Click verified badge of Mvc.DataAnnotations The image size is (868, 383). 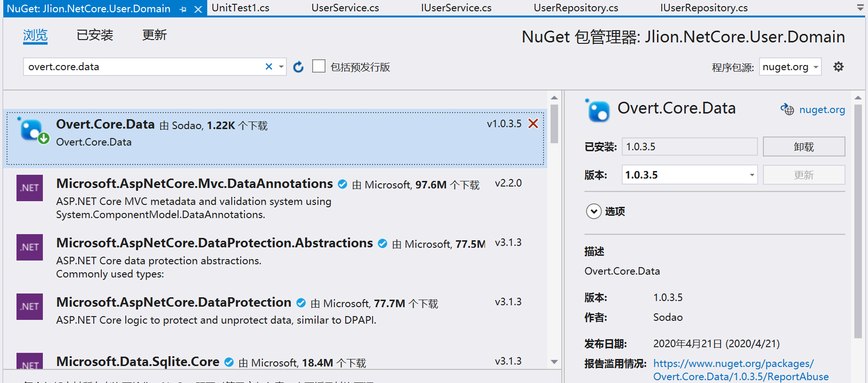[342, 184]
